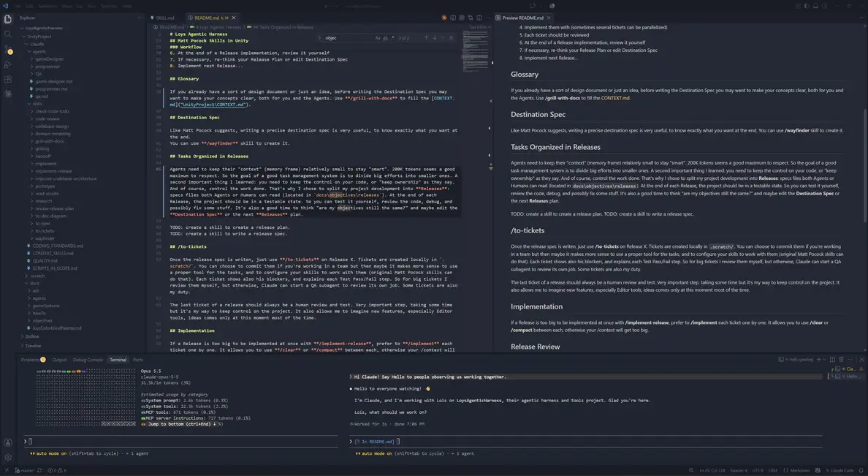868x476 pixels.
Task: Click Markdown language mode in status bar
Action: tap(799, 470)
